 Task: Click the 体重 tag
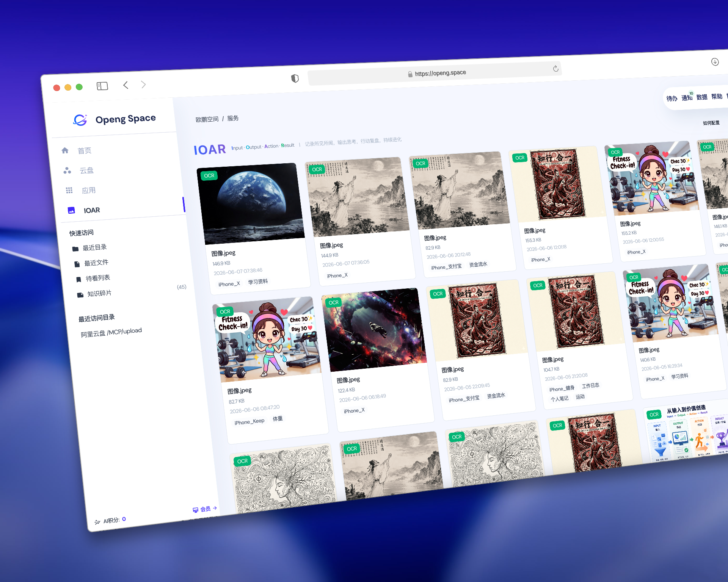(278, 419)
